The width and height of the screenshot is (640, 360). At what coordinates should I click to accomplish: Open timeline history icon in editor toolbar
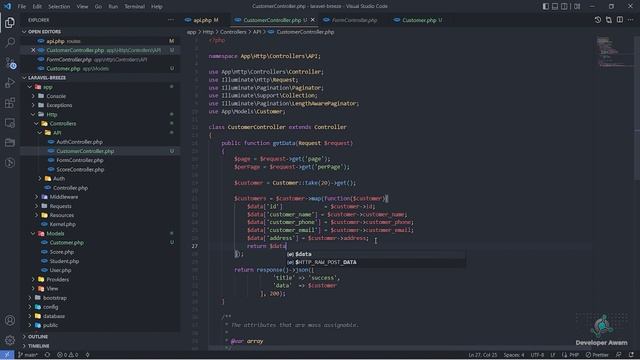[x=598, y=20]
